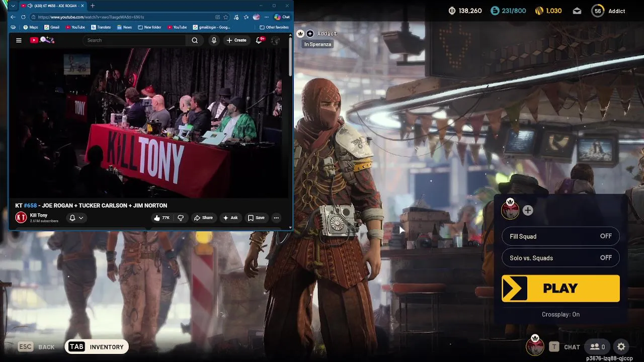Screen dimensions: 644x362
Task: Like the Kill Tony video
Action: pyautogui.click(x=162, y=218)
